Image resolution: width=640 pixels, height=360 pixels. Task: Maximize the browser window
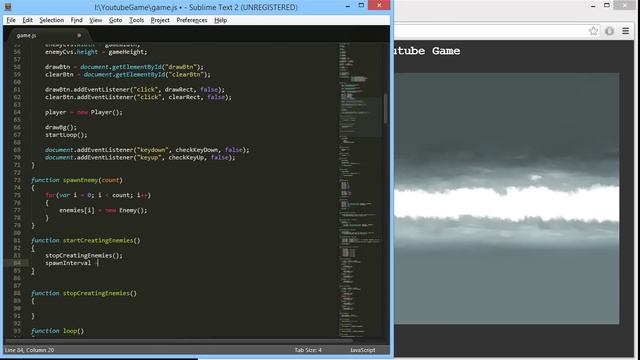607,5
